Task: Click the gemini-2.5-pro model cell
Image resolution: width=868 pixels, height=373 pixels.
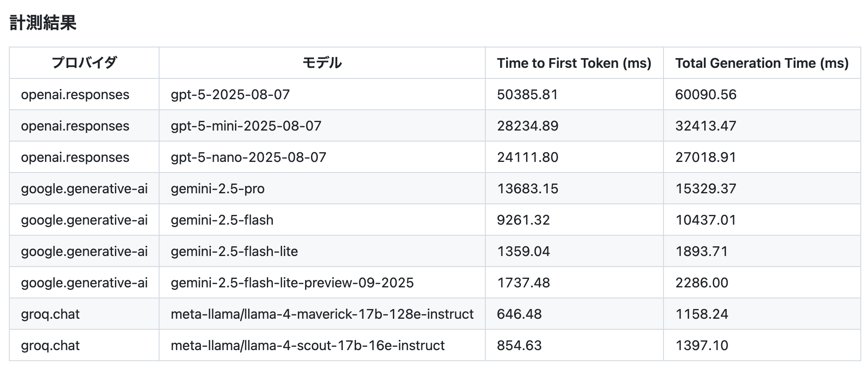Action: (218, 188)
